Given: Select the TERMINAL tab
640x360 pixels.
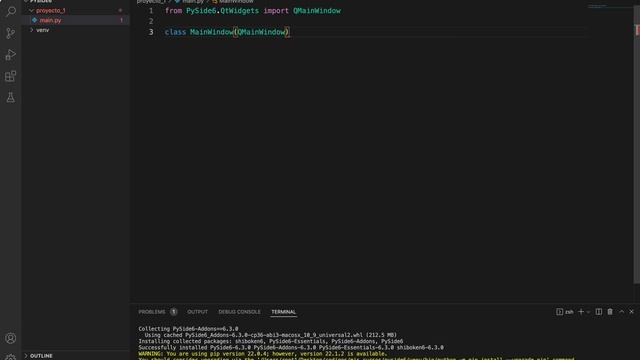Looking at the screenshot, I should (x=284, y=312).
